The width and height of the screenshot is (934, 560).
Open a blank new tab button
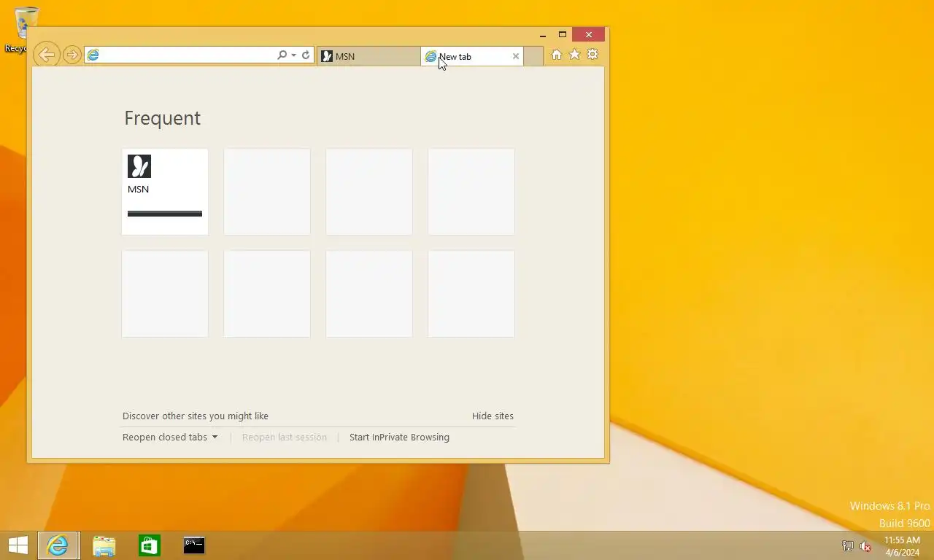click(x=533, y=56)
